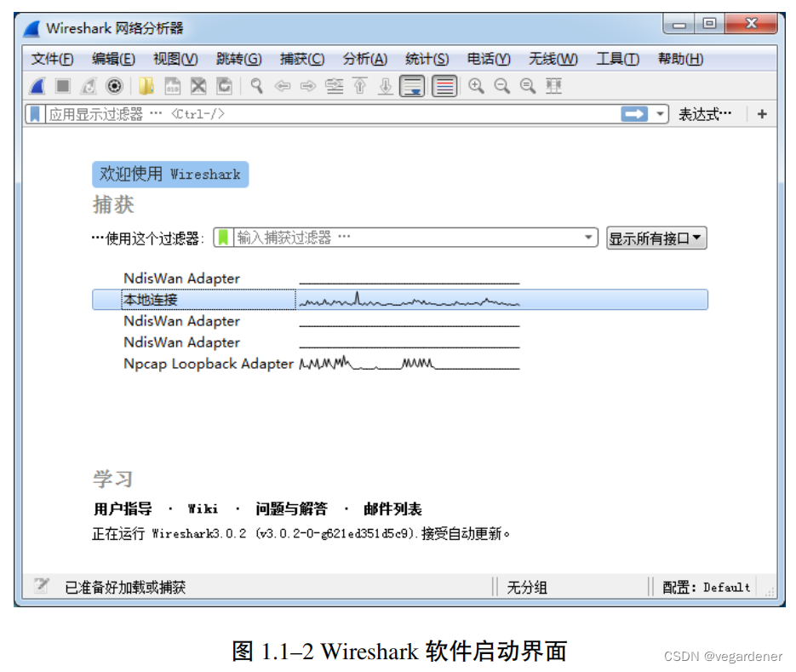Toggle auto scroll during live capture
Screen dimensions: 796x672
412,86
